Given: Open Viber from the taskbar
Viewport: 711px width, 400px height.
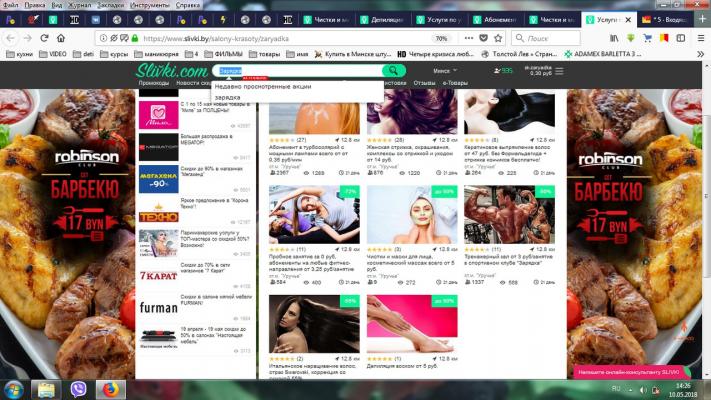Looking at the screenshot, I should 78,388.
